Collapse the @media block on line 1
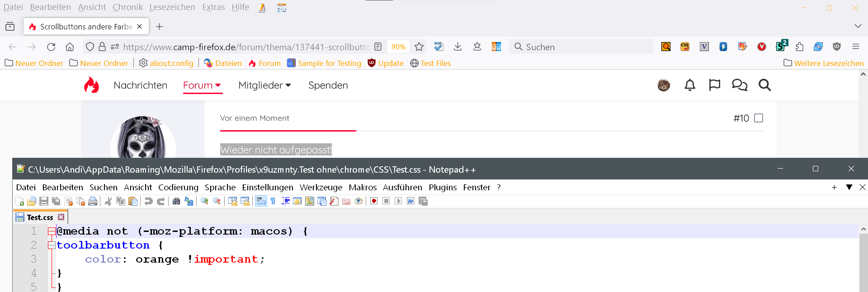Viewport: 868px width, 292px height. [x=52, y=231]
